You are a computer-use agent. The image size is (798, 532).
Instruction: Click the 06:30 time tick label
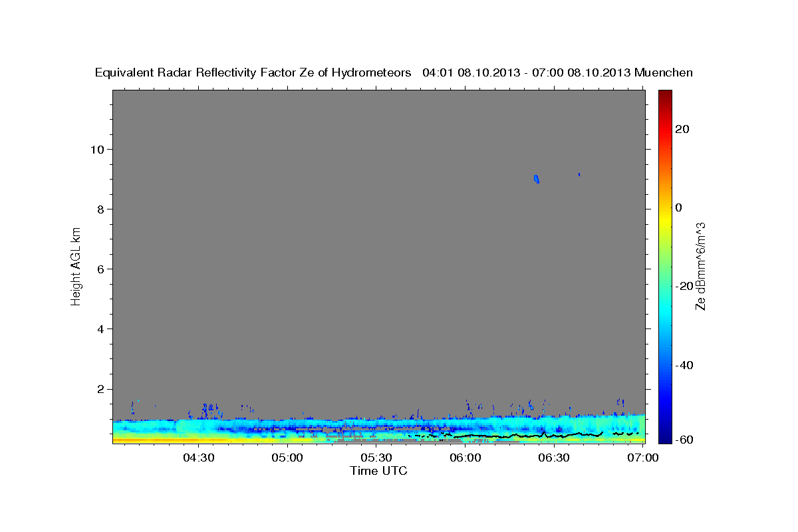click(x=555, y=458)
